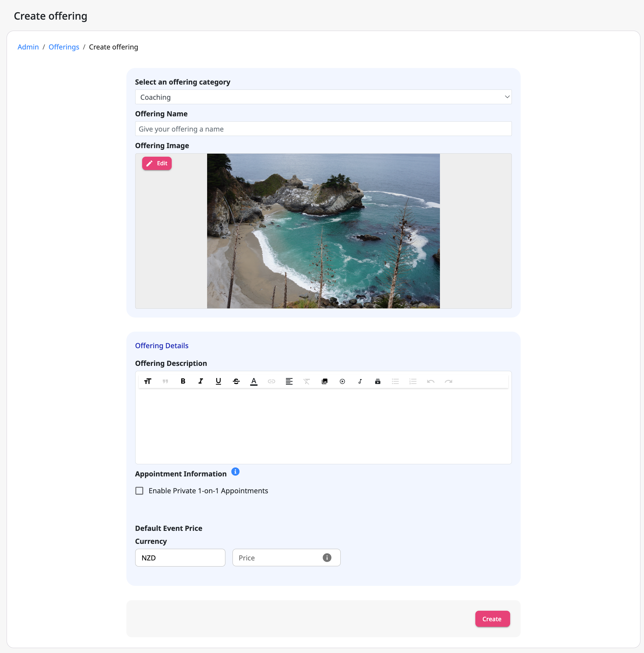
Task: Toggle bold formatting in description editor
Action: click(x=183, y=381)
